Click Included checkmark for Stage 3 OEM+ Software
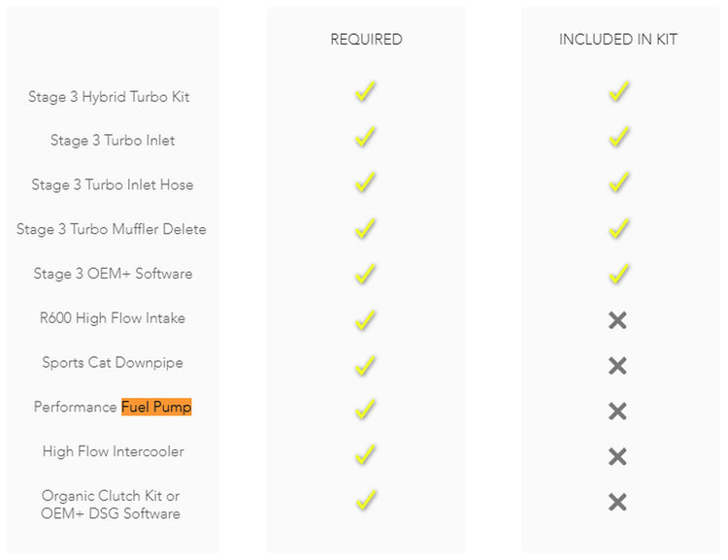This screenshot has width=728, height=560. pyautogui.click(x=619, y=274)
